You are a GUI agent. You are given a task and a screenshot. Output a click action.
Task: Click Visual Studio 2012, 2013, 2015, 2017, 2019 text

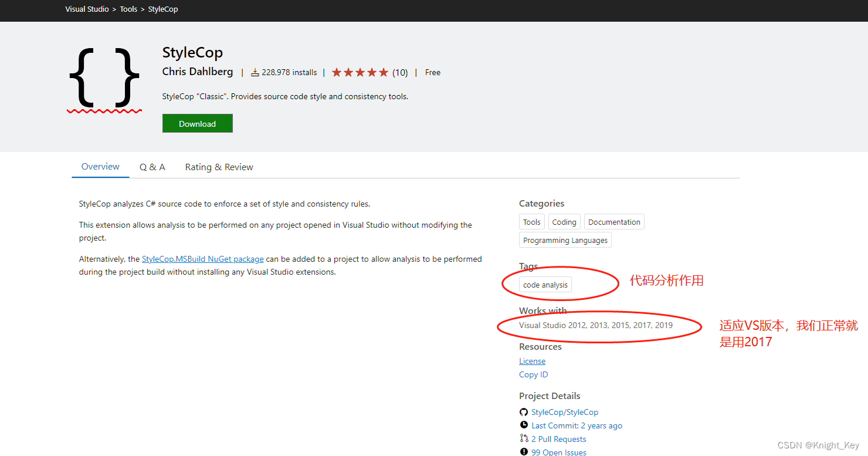point(596,325)
